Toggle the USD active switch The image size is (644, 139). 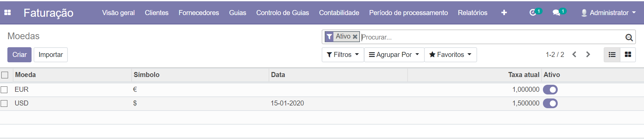[x=550, y=103]
